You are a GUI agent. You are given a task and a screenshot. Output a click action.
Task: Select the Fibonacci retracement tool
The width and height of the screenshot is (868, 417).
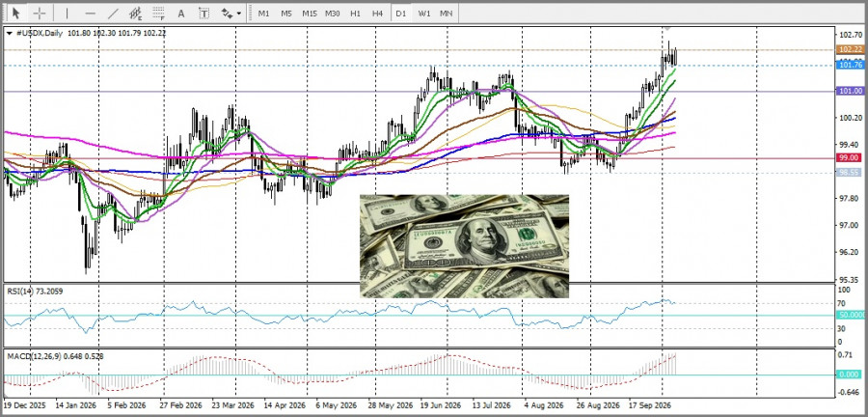(159, 14)
